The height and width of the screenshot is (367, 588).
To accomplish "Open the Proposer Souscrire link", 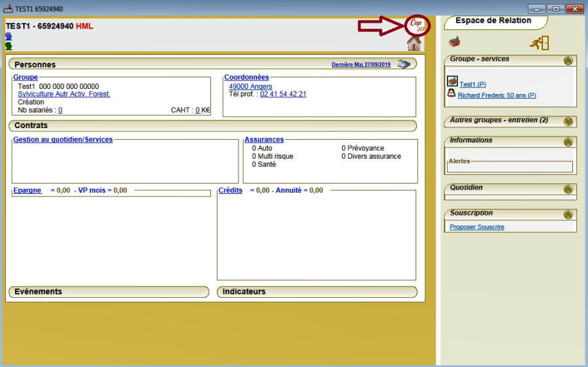I will [477, 227].
